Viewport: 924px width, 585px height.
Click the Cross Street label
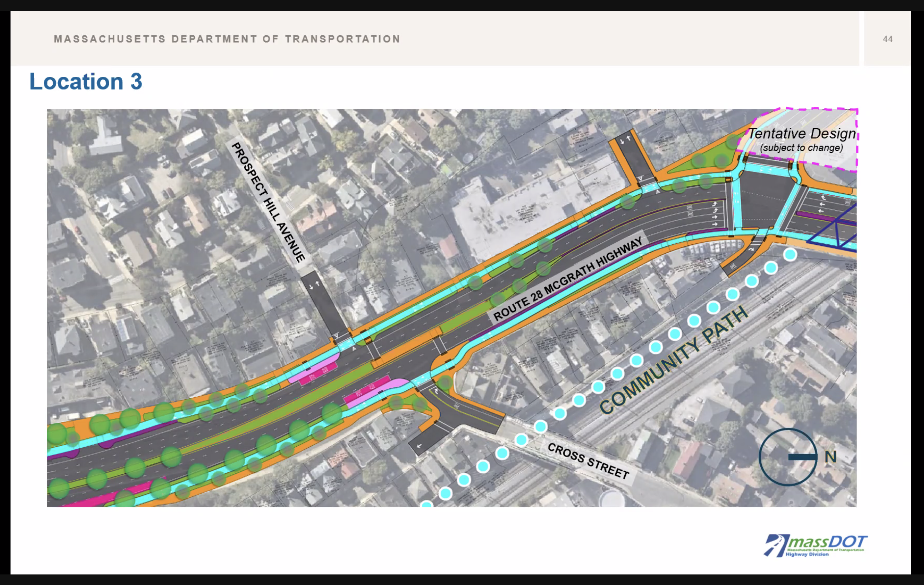[588, 460]
